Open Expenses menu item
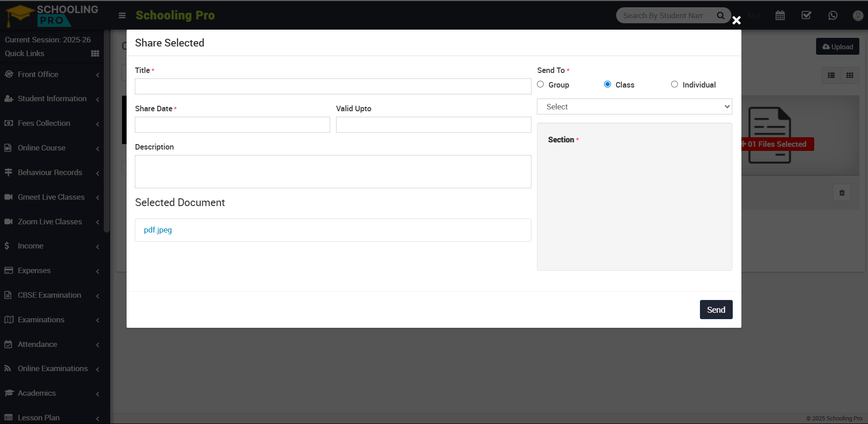The image size is (868, 424). (52, 270)
